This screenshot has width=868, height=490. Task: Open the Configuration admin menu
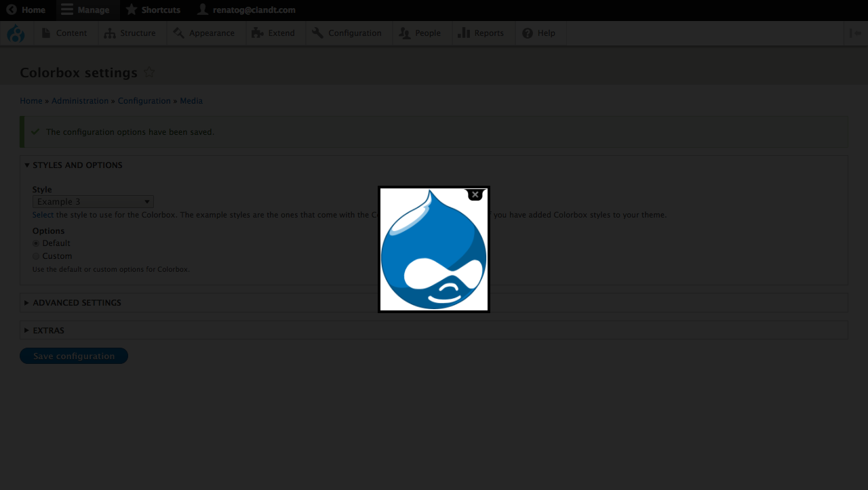pos(347,33)
